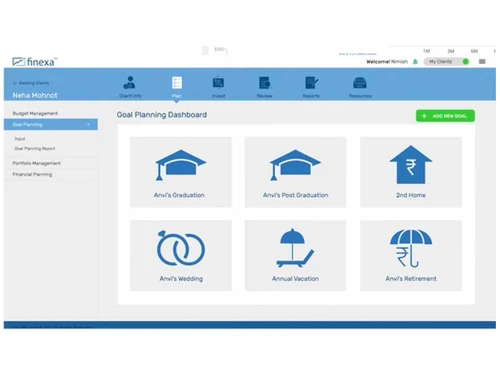Open the Reports icon
500x375 pixels.
[x=311, y=83]
